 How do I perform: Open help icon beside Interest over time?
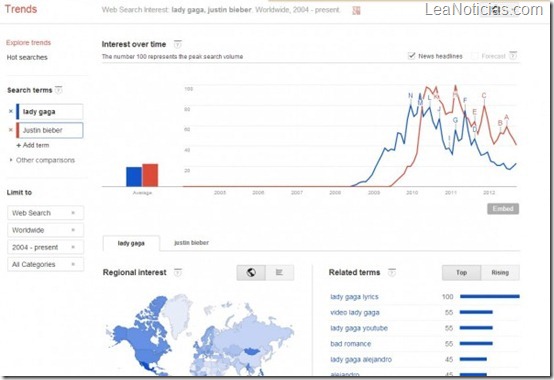point(177,44)
